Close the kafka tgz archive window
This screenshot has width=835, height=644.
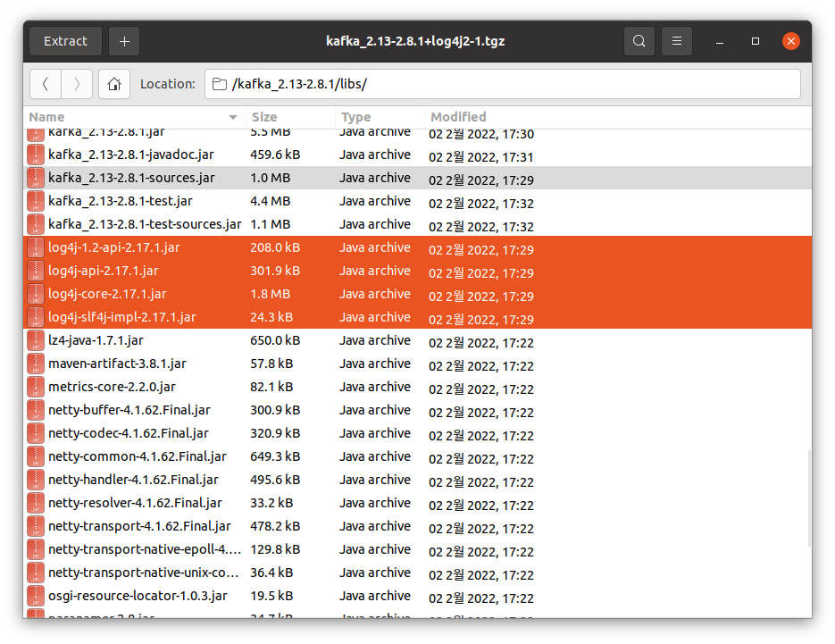click(791, 41)
